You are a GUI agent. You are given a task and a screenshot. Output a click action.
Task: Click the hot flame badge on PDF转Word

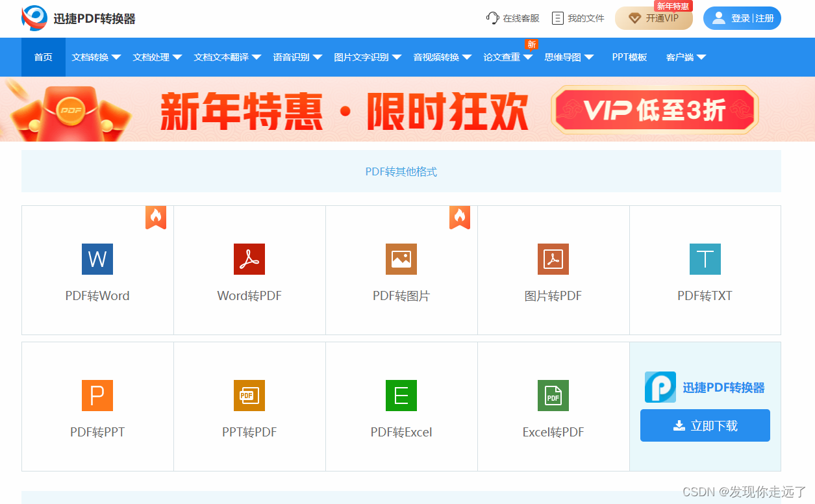click(156, 218)
